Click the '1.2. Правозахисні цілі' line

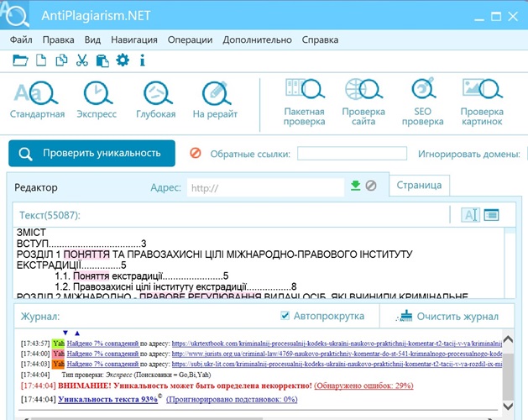coord(175,286)
